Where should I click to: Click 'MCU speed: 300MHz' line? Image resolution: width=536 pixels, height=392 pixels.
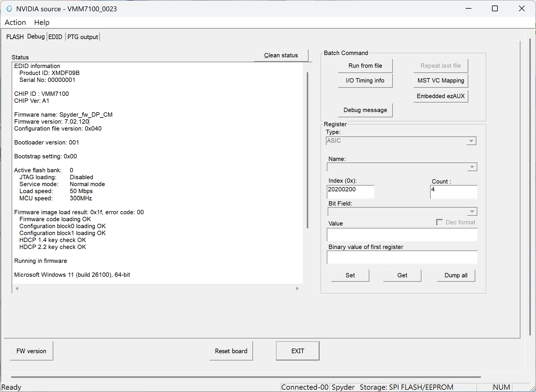(x=56, y=198)
